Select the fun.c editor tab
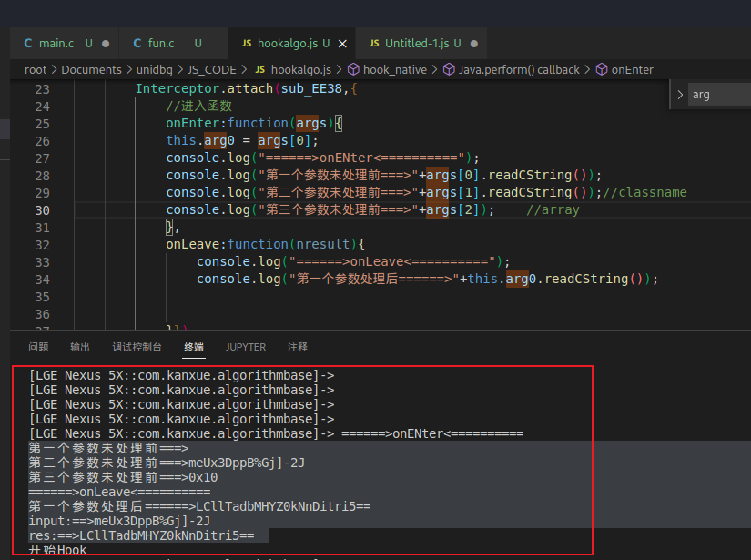This screenshot has height=560, width=751. click(x=173, y=44)
